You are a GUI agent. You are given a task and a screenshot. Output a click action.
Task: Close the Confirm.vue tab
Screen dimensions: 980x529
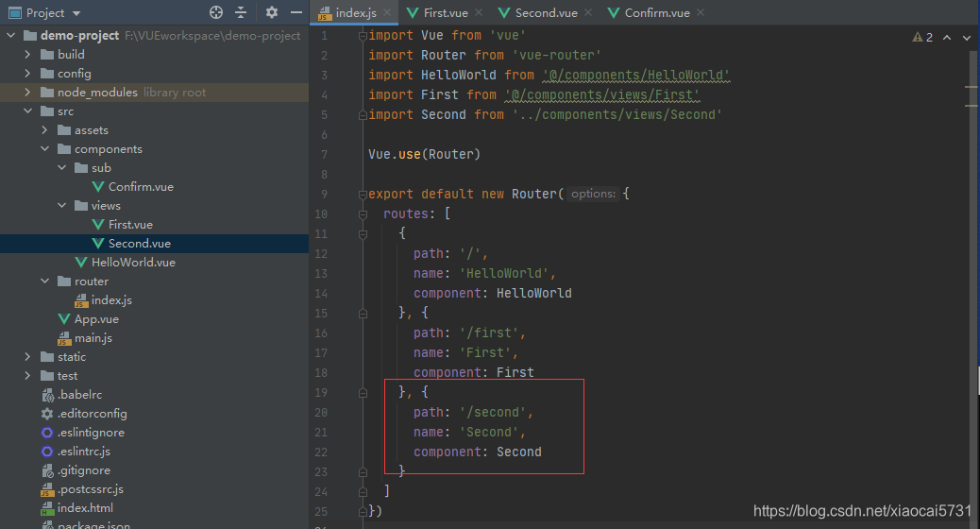tap(701, 12)
